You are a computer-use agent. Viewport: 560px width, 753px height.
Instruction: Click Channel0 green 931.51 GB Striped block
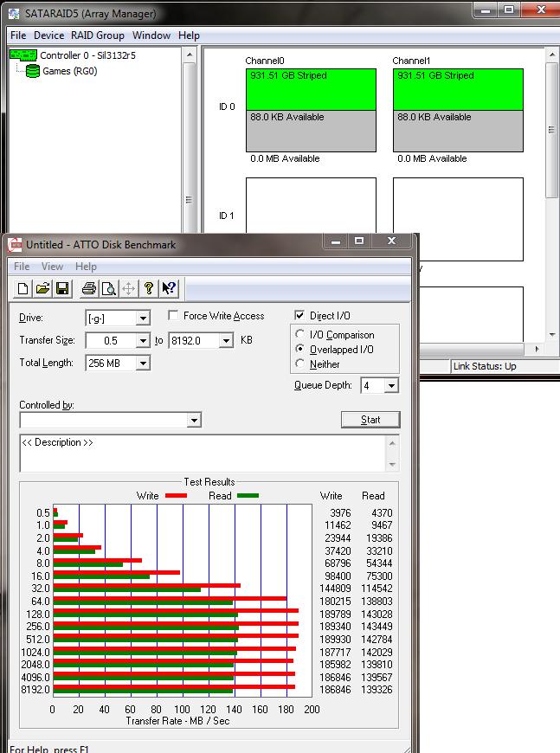[x=311, y=90]
